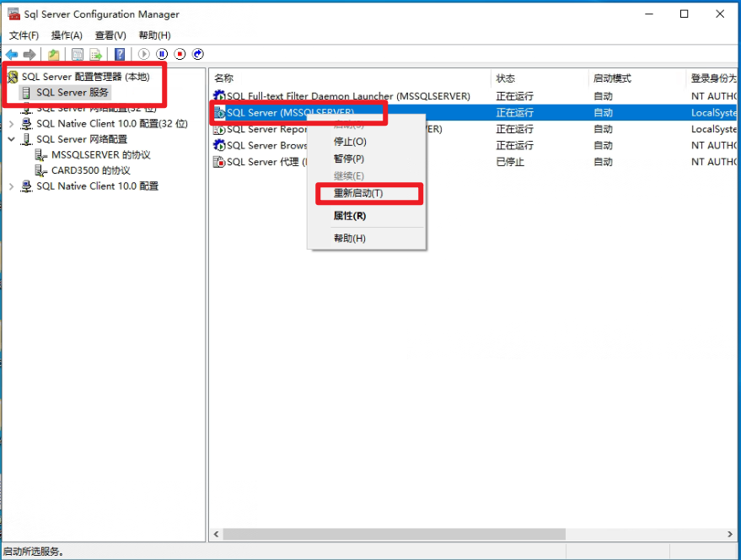Screen dimensions: 741x560
Task: Select the SQL Native Client 10.0 配置 label
Action: (x=97, y=186)
